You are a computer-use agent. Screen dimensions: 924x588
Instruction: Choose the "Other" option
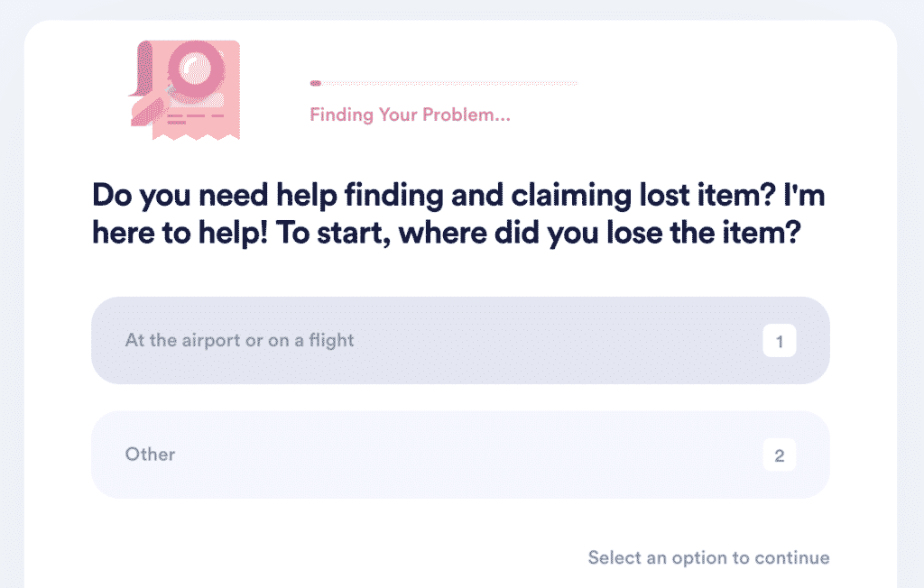click(461, 455)
